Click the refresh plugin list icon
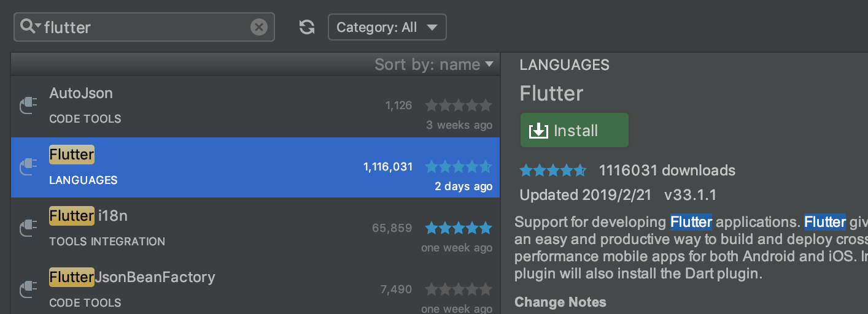The width and height of the screenshot is (868, 314). pos(306,27)
